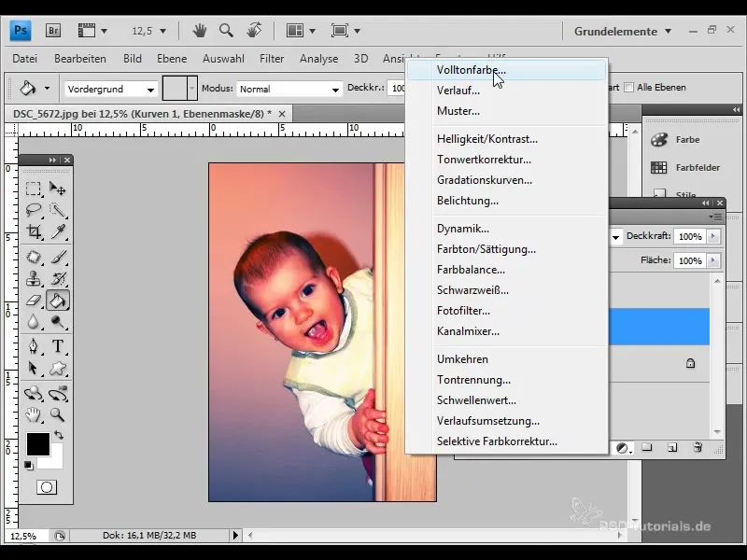747x560 pixels.
Task: Click the status bar info arrow
Action: 235,535
